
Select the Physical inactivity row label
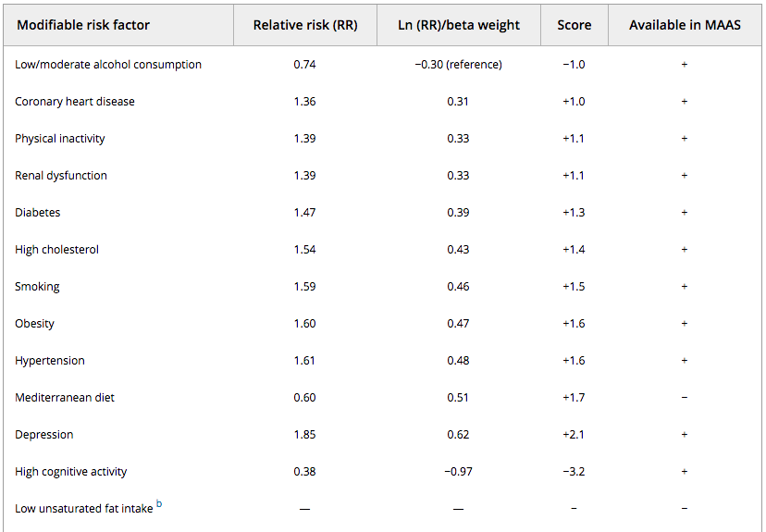click(59, 139)
